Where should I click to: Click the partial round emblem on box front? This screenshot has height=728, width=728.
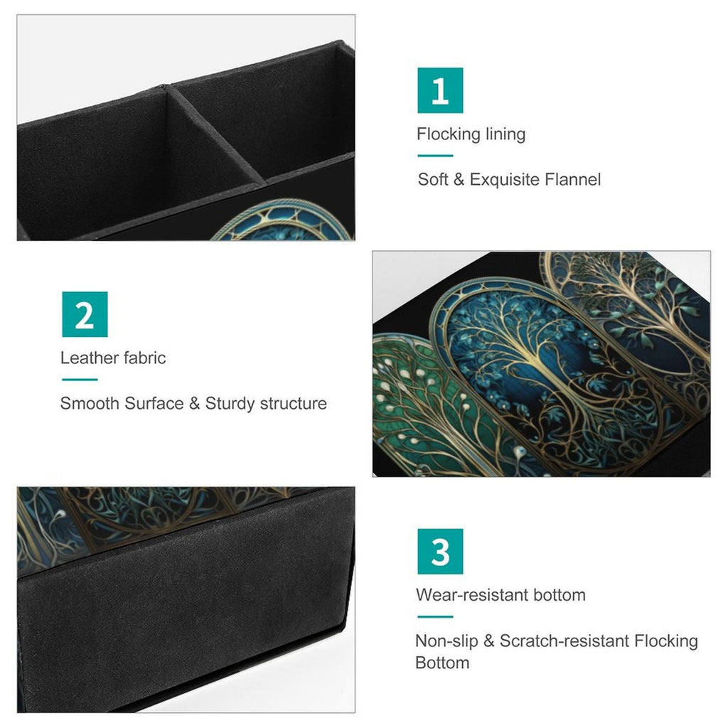click(x=282, y=220)
